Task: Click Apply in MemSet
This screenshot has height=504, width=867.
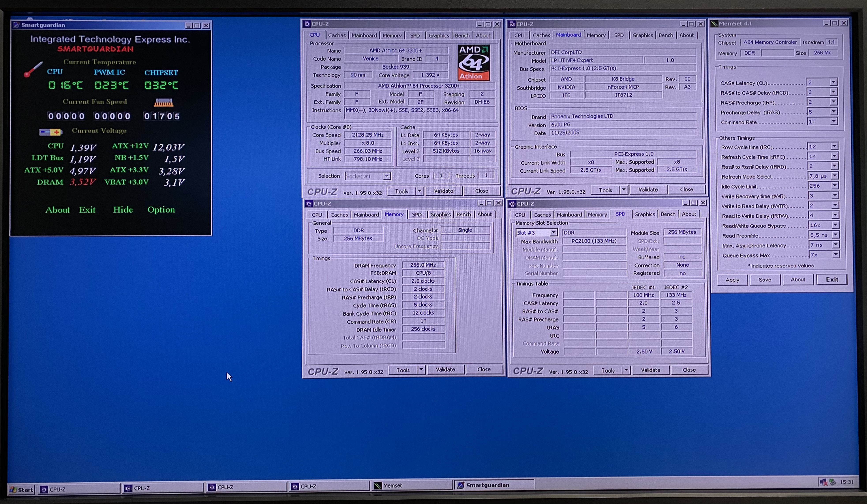Action: tap(732, 280)
